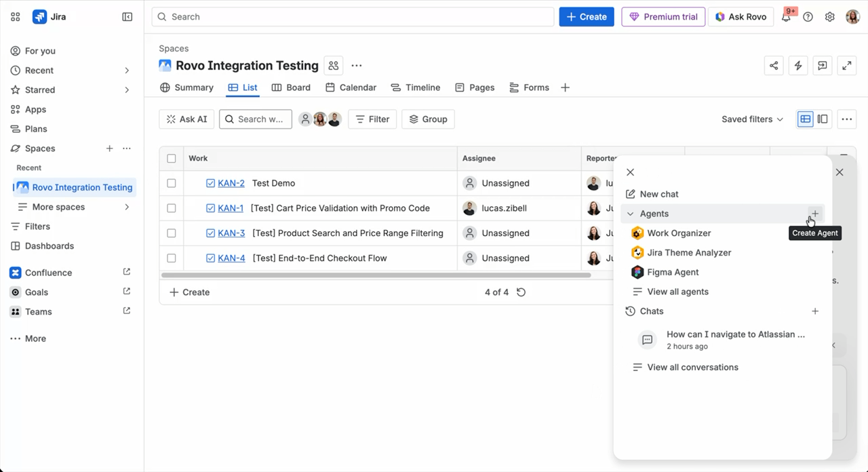Open the app switcher grid icon

click(x=15, y=17)
